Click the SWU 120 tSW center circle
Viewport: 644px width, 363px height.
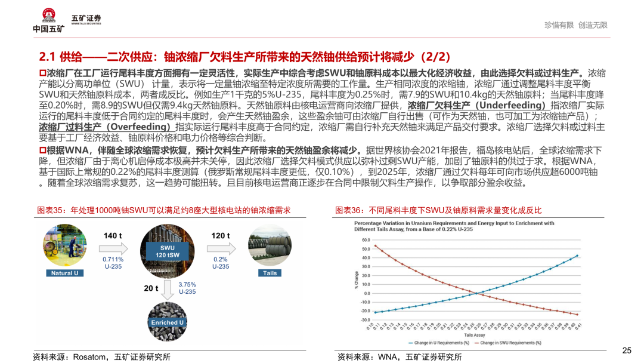point(168,250)
